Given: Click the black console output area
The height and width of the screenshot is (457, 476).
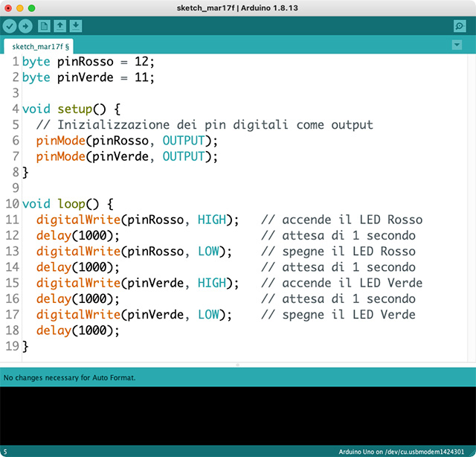Looking at the screenshot, I should 238,415.
